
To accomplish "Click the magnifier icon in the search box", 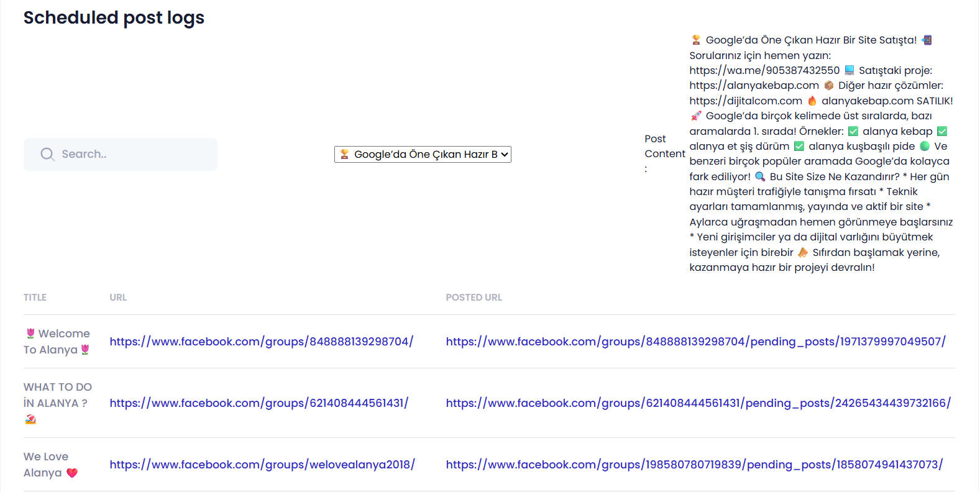I will coord(47,154).
